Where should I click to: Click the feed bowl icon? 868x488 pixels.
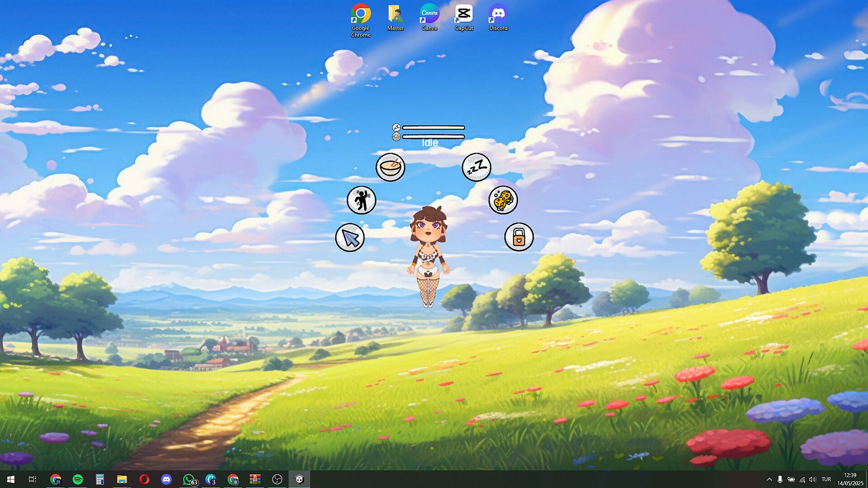(390, 167)
